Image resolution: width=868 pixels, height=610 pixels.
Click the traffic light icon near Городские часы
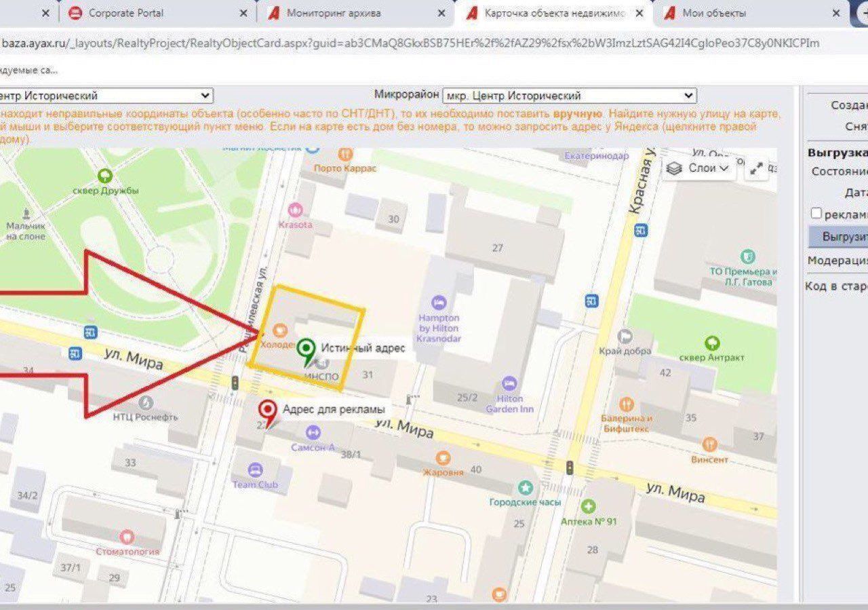(x=570, y=468)
